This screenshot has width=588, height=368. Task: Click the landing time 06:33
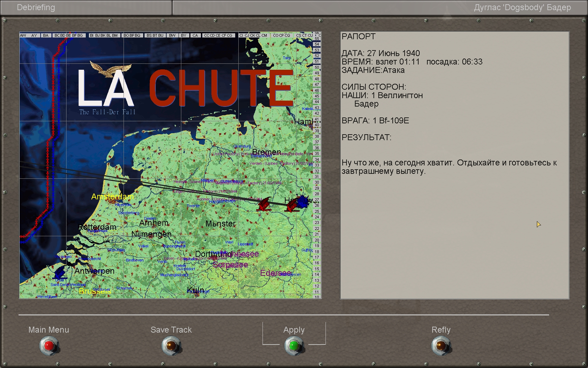click(x=472, y=62)
